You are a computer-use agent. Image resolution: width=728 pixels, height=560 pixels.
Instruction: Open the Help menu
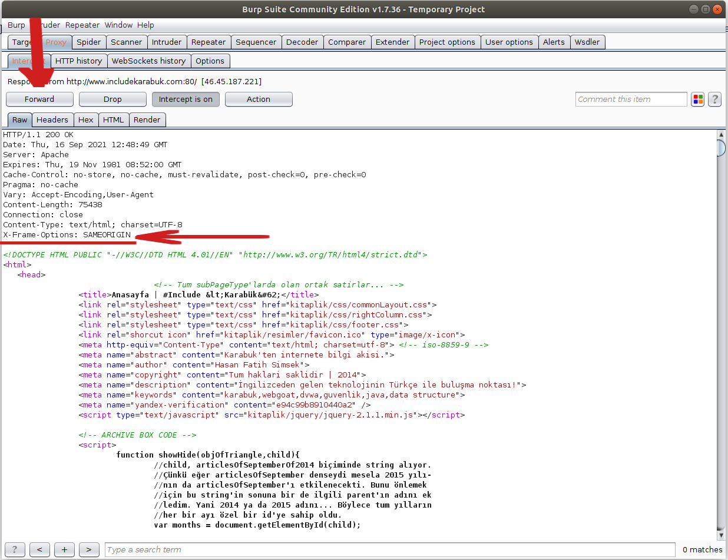(x=145, y=25)
